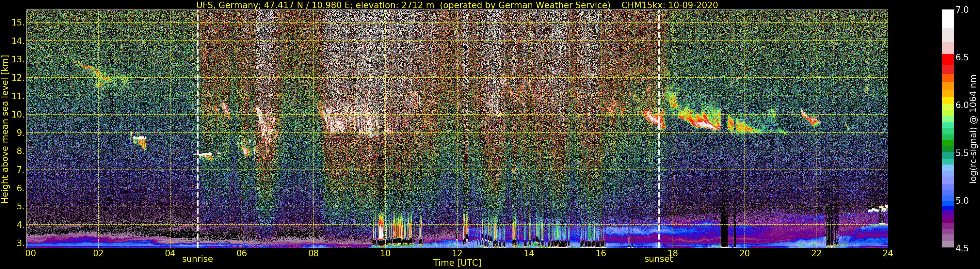Click the x-axis tick '24'
The height and width of the screenshot is (269, 980).
[x=888, y=253]
